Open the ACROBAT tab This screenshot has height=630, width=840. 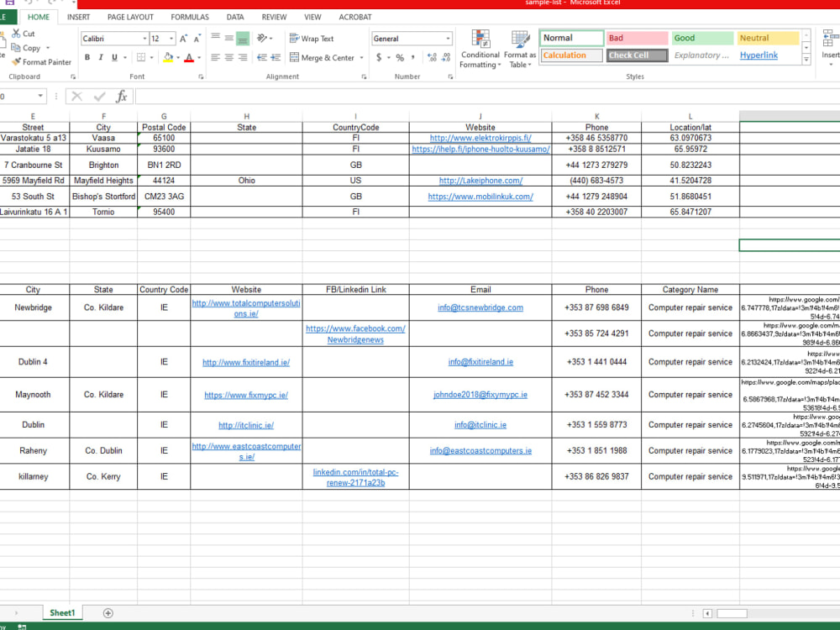pos(354,17)
